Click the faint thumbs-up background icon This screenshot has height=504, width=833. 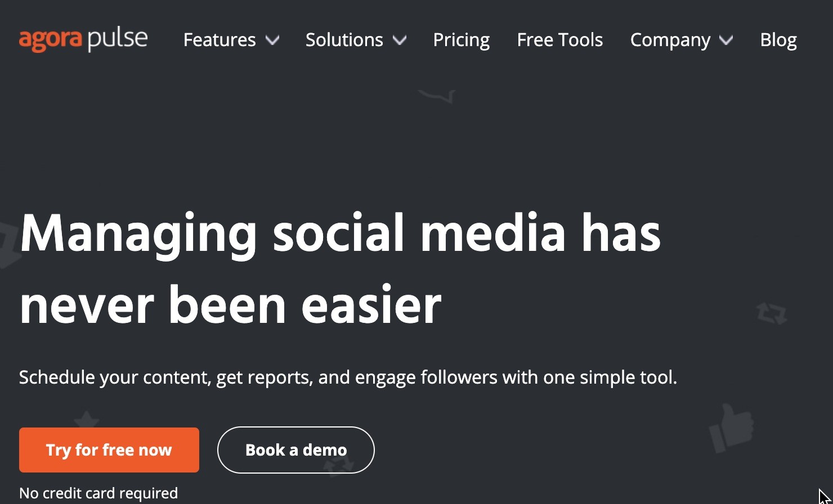pos(731,429)
